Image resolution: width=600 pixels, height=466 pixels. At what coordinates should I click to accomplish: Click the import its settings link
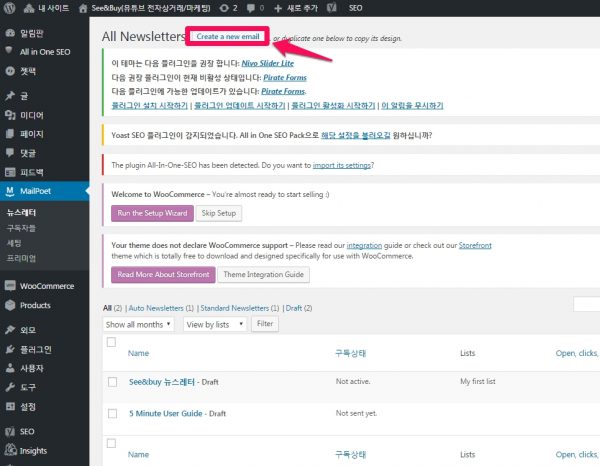342,165
